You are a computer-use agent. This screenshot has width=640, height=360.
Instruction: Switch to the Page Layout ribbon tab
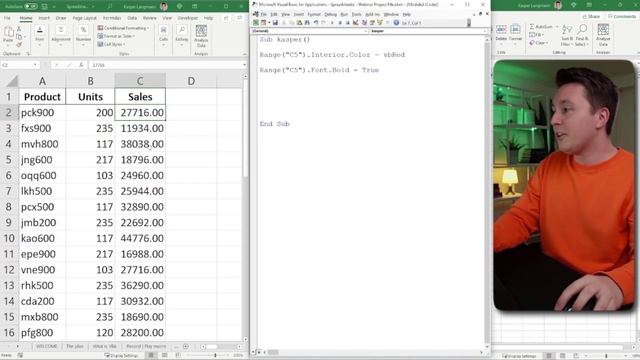point(84,18)
